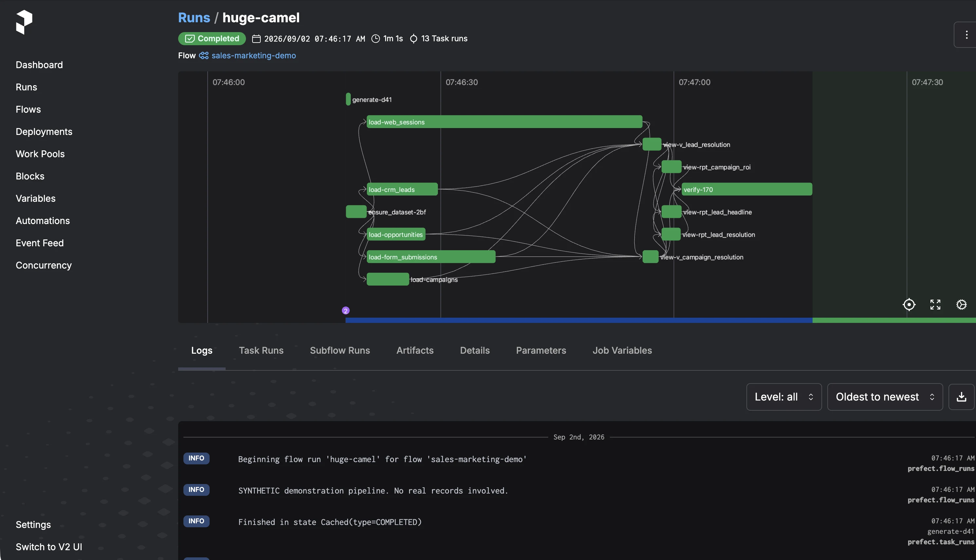This screenshot has height=560, width=976.
Task: Open the Parameters tab
Action: click(541, 350)
